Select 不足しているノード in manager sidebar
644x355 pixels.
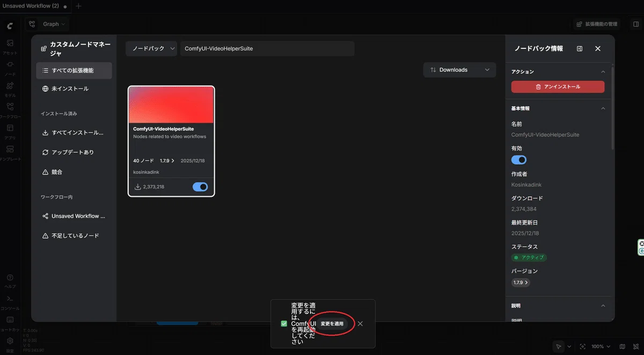(x=74, y=236)
